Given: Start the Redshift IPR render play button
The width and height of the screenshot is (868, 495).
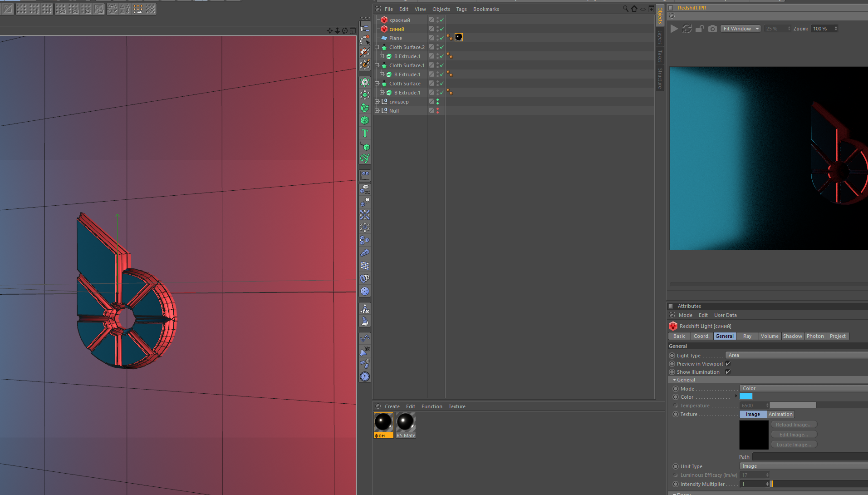Looking at the screenshot, I should (674, 29).
